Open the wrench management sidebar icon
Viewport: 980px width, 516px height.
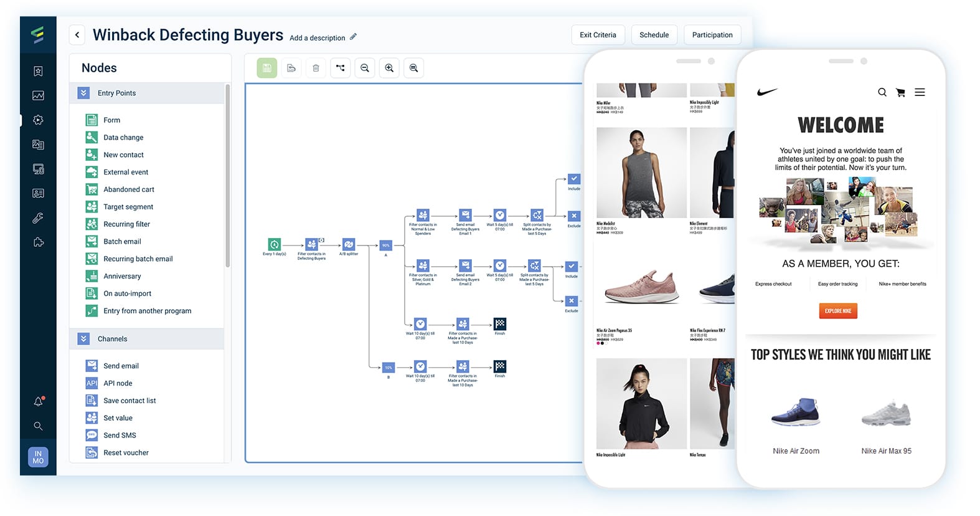[38, 218]
